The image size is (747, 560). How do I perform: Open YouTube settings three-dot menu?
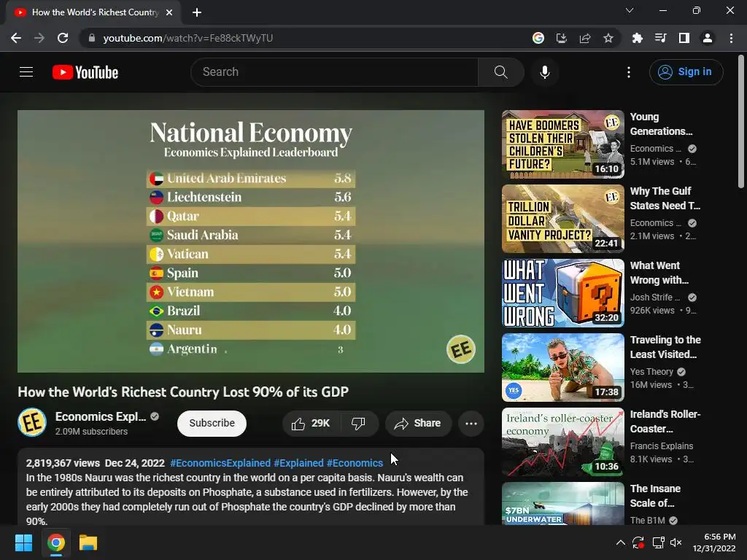click(x=629, y=72)
